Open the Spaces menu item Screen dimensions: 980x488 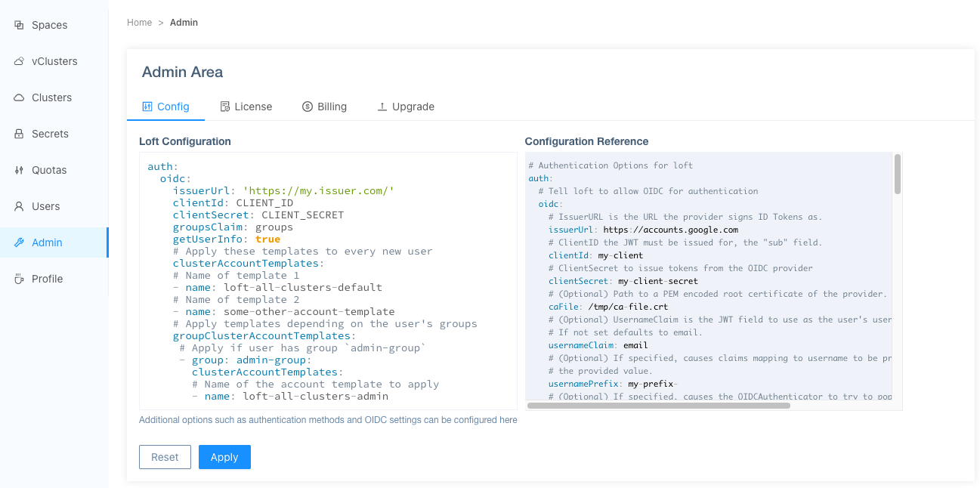tap(54, 25)
